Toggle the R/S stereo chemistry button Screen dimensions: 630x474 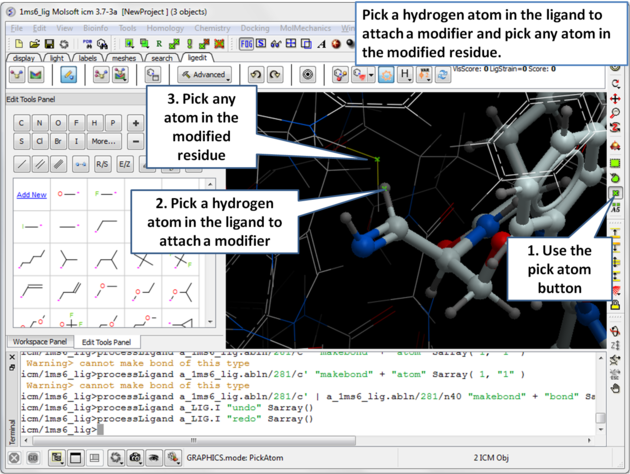coord(101,164)
